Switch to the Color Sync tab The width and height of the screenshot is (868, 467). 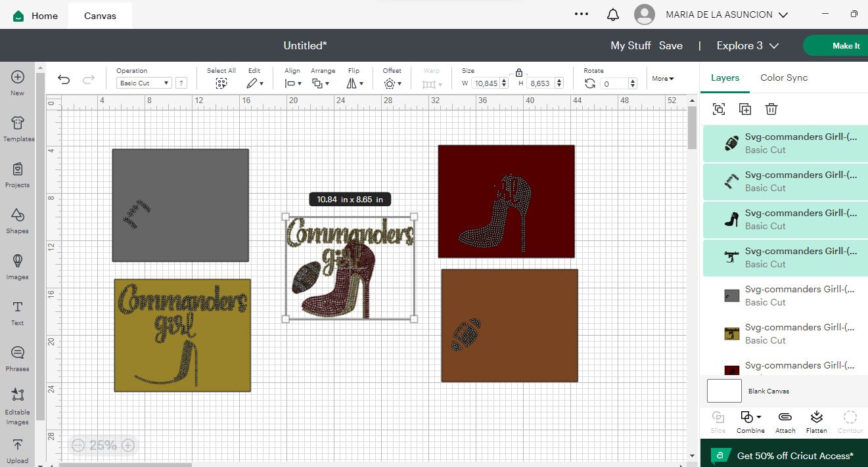(x=784, y=78)
